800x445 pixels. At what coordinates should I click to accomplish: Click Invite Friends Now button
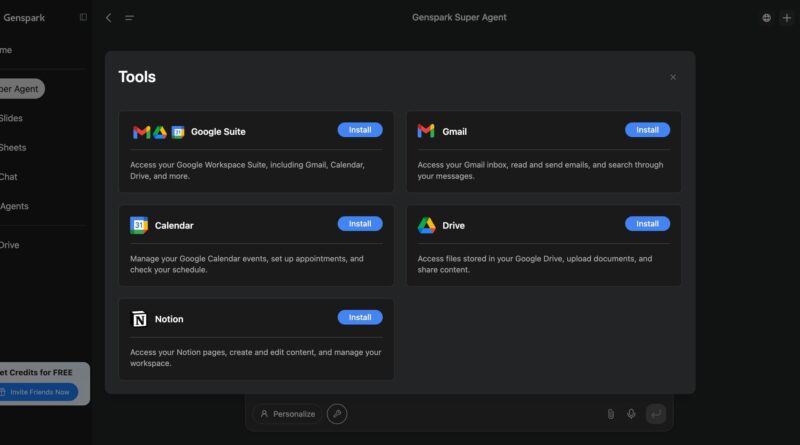coord(38,392)
